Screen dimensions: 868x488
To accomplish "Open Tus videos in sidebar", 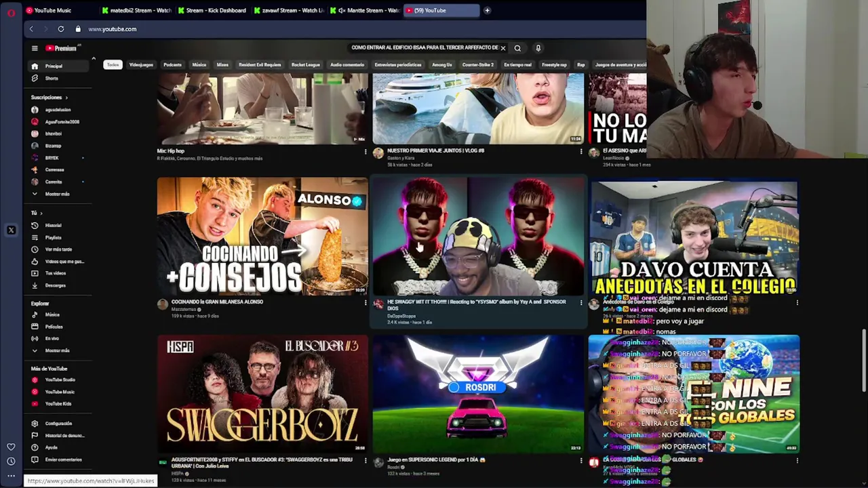I will (60, 274).
